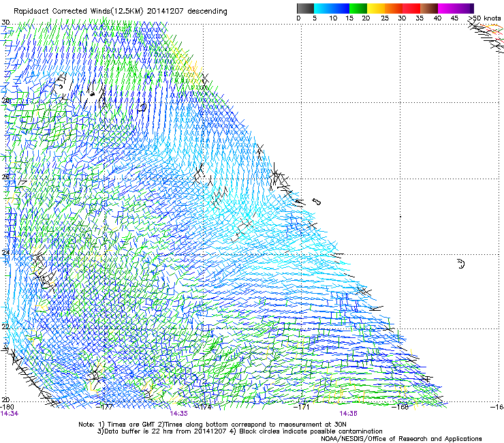The width and height of the screenshot is (504, 443).
Task: Click the latitude axis label '24'
Action: [x=5, y=253]
